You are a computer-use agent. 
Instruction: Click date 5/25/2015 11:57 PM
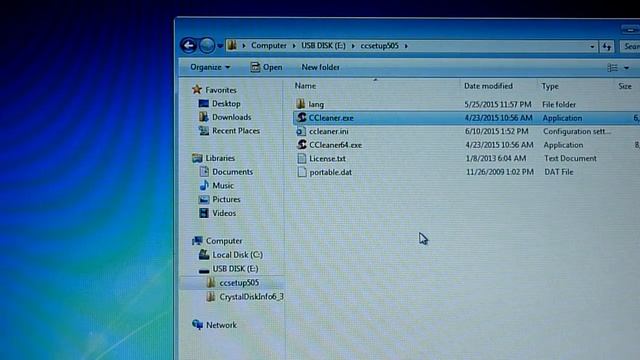pos(498,104)
